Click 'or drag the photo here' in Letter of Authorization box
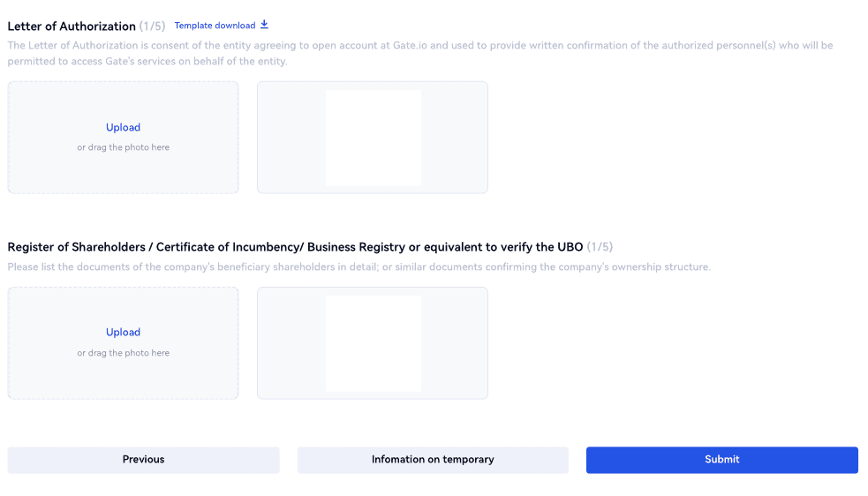The height and width of the screenshot is (496, 868). coord(123,147)
